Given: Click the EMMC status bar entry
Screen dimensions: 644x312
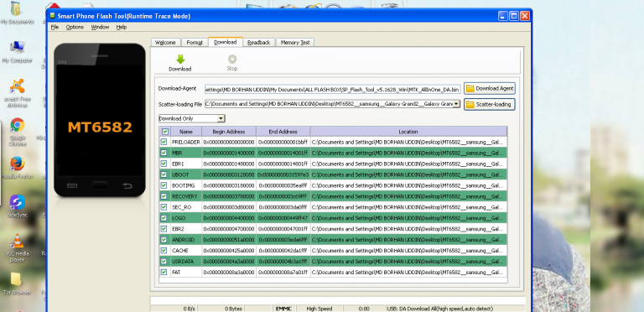Looking at the screenshot, I should click(283, 309).
